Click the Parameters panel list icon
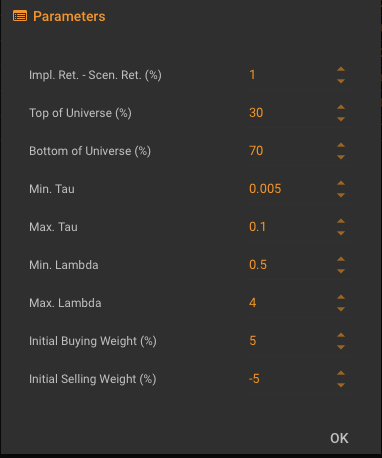The height and width of the screenshot is (458, 382). 20,16
